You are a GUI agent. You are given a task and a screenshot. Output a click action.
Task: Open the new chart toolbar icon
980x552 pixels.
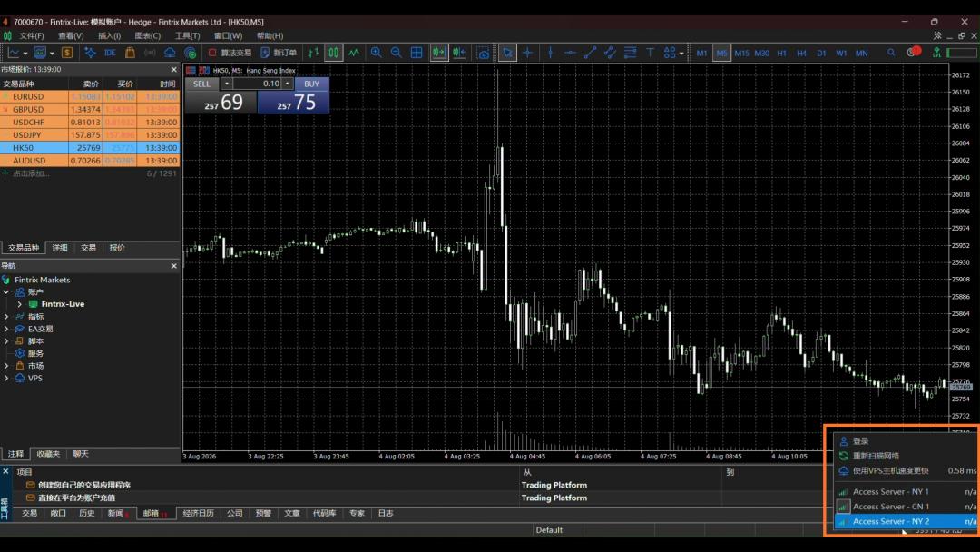14,54
